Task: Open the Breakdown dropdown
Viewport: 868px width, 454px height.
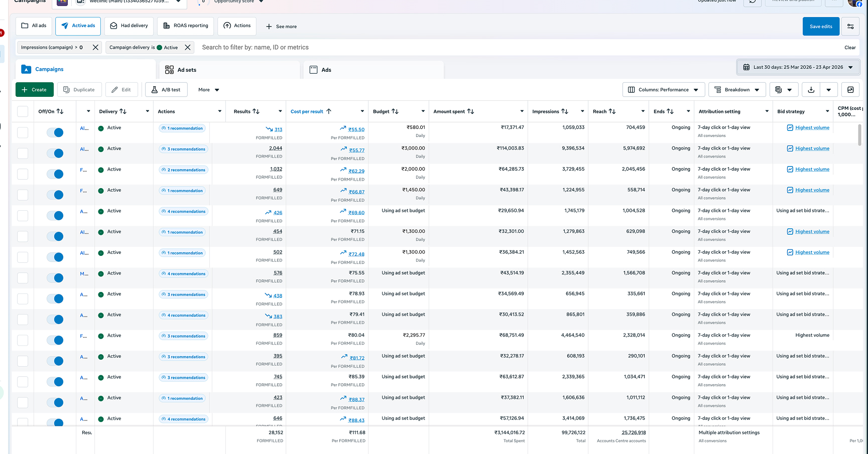Action: pyautogui.click(x=736, y=90)
